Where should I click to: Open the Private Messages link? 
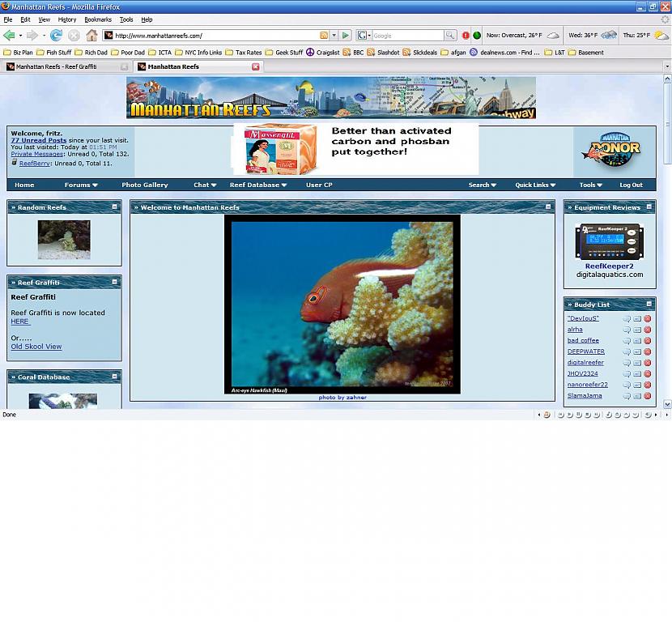(37, 154)
